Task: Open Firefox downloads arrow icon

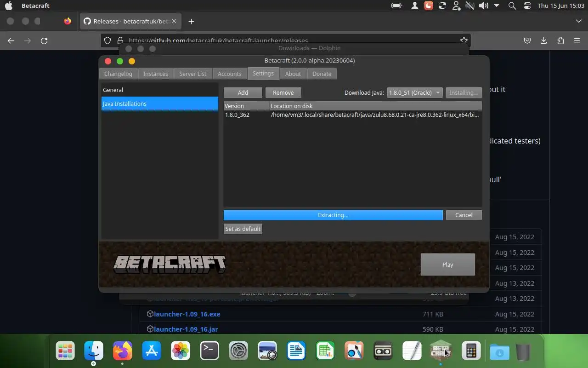Action: point(544,40)
